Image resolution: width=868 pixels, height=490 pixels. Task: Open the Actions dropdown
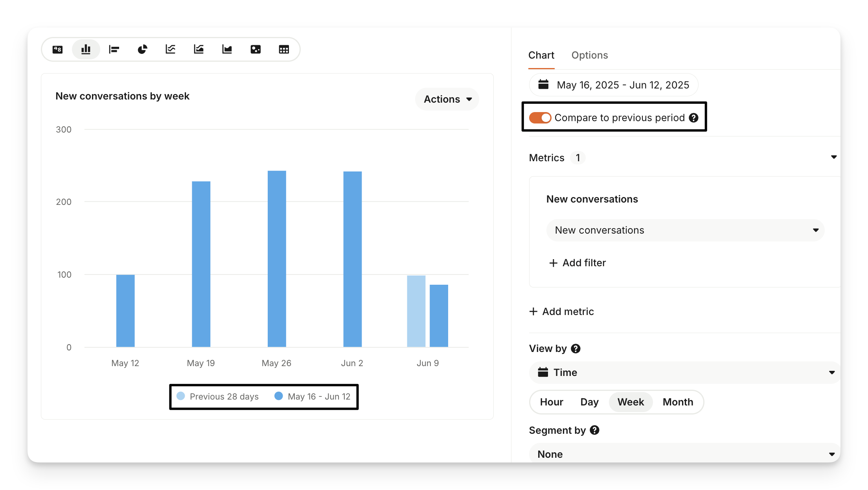447,99
